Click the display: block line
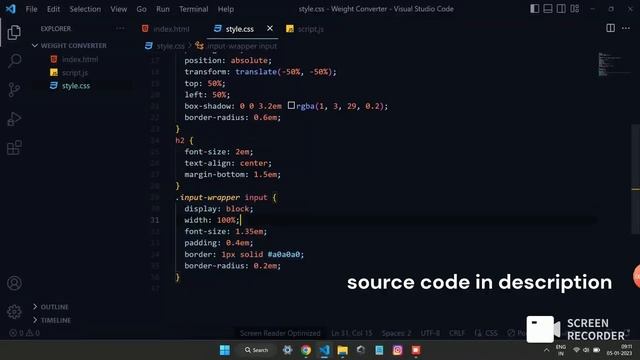Image resolution: width=640 pixels, height=360 pixels. (218, 209)
